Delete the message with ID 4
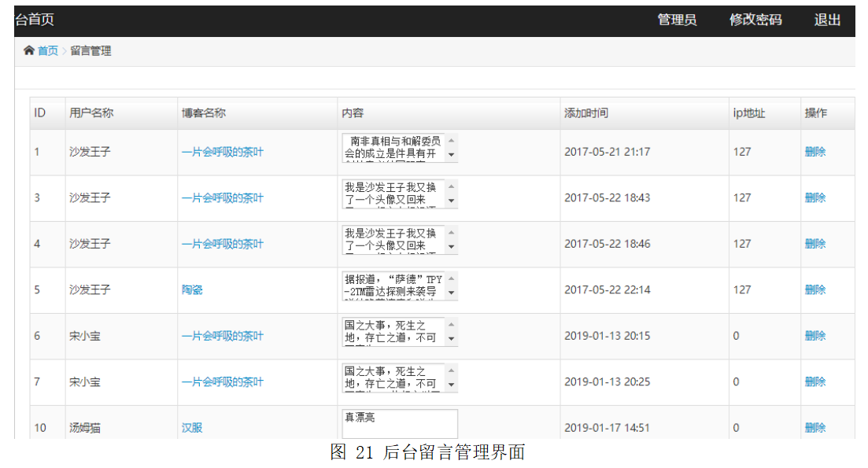The image size is (868, 468). point(814,243)
